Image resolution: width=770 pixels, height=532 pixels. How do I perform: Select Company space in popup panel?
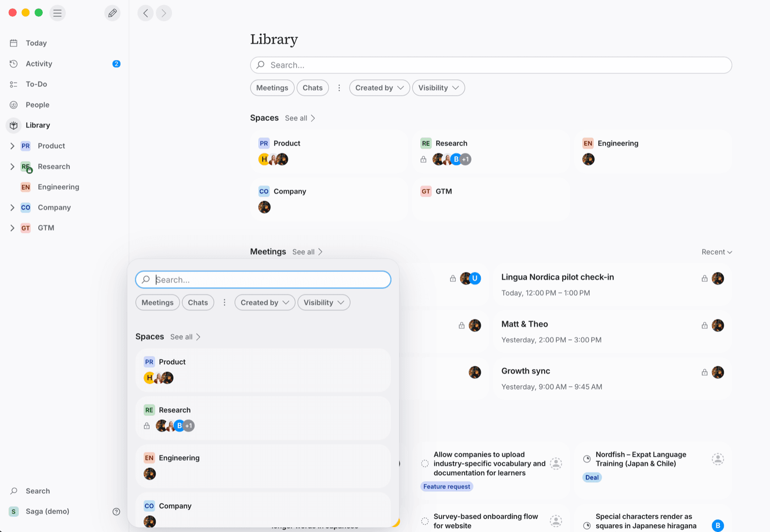coord(263,510)
